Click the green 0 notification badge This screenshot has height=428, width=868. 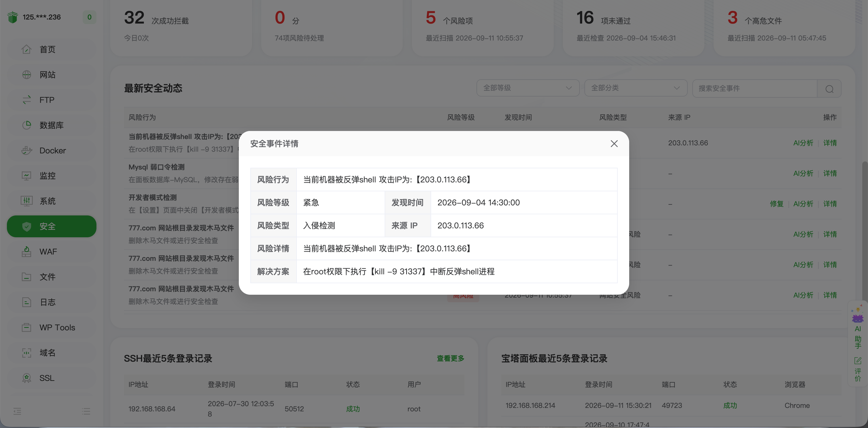89,17
